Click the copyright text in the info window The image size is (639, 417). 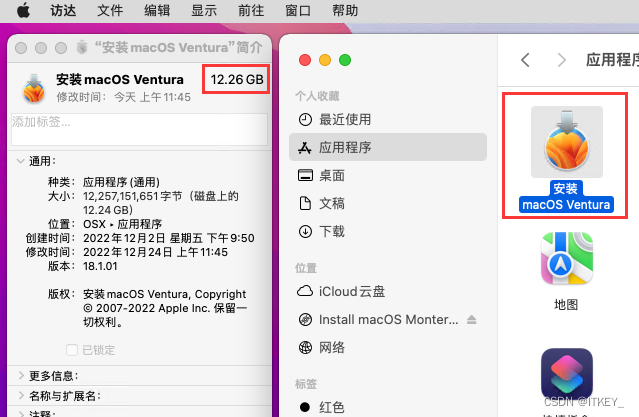coord(165,308)
